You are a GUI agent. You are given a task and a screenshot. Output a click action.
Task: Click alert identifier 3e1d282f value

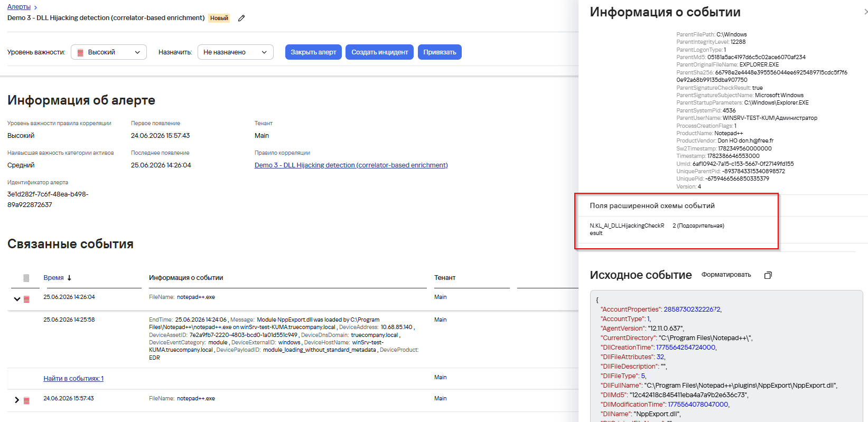pos(48,200)
